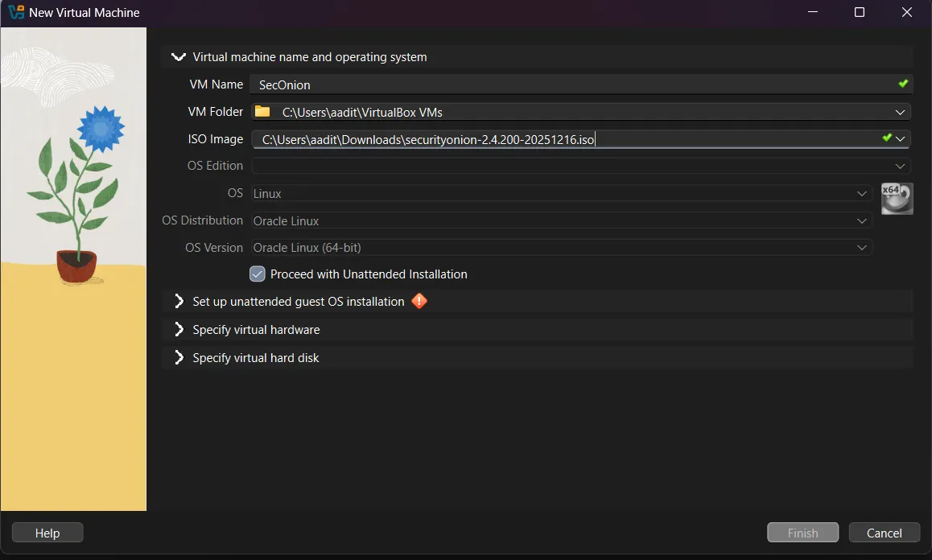Click the blue flower illustration in the left panel
The width and height of the screenshot is (932, 560).
click(101, 128)
